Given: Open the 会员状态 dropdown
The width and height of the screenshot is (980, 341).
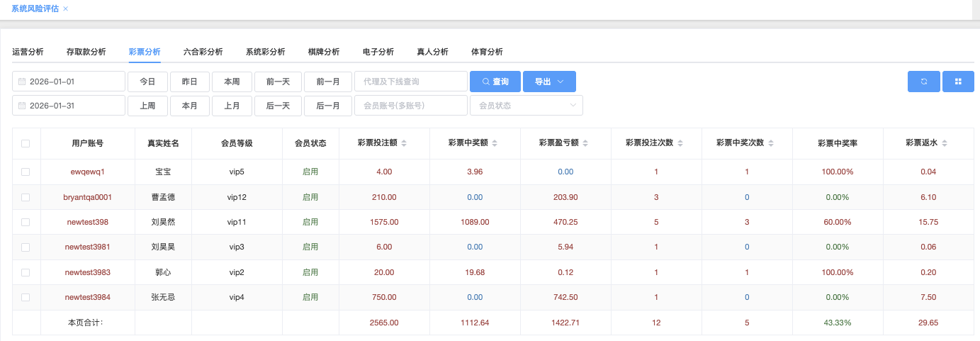Looking at the screenshot, I should click(526, 106).
